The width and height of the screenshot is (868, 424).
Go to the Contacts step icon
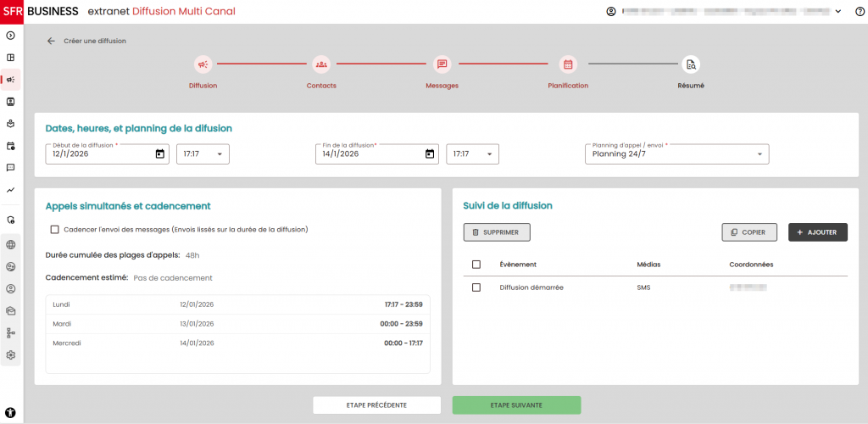pos(321,64)
